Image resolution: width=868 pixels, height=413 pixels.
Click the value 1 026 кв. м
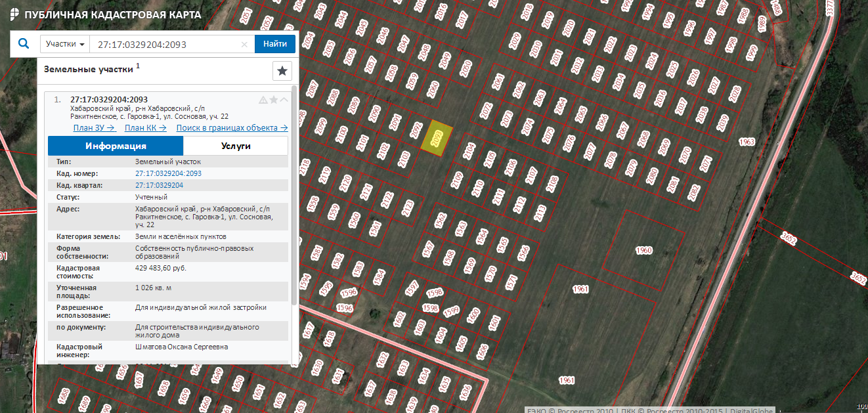[153, 288]
